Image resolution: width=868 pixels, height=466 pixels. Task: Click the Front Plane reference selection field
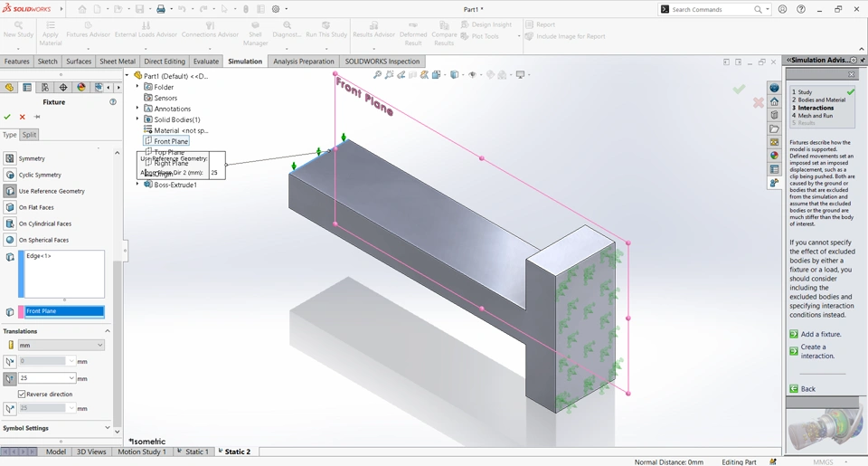pos(64,311)
